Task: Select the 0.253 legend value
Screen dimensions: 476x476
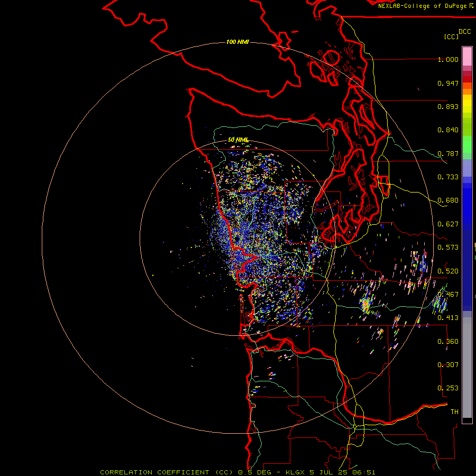Action: (x=448, y=388)
